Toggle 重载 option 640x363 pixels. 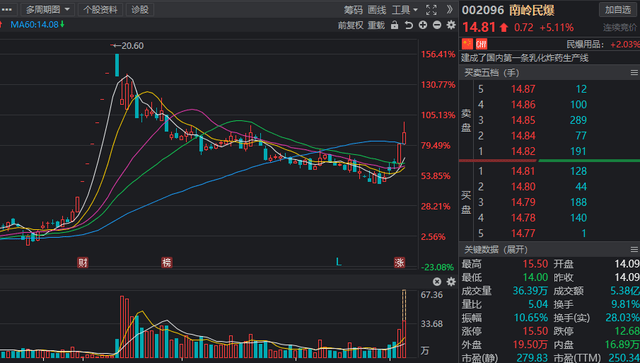coord(376,25)
